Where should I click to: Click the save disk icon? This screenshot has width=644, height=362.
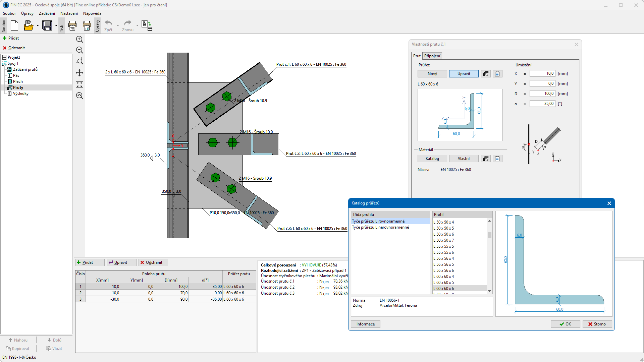pos(47,25)
